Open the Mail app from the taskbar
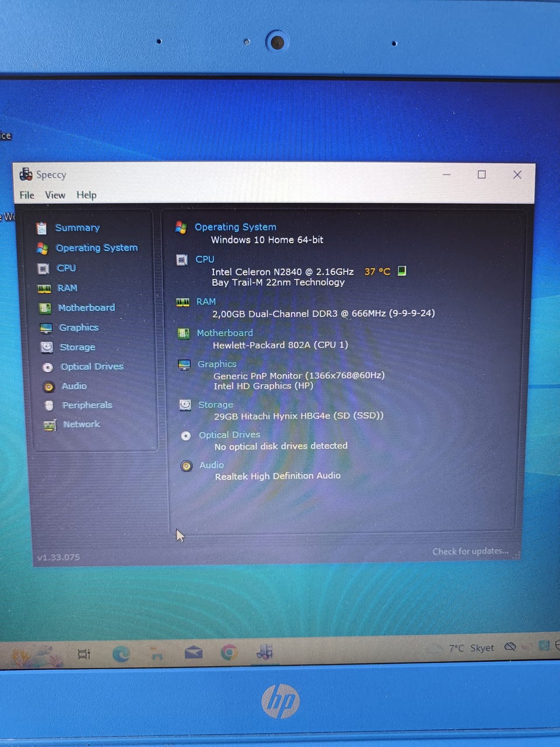The width and height of the screenshot is (560, 747). click(194, 652)
